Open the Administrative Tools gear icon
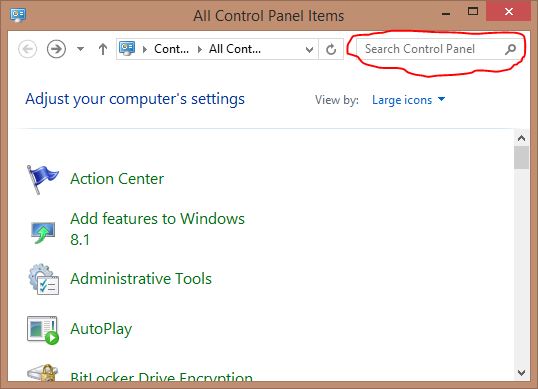 click(44, 279)
